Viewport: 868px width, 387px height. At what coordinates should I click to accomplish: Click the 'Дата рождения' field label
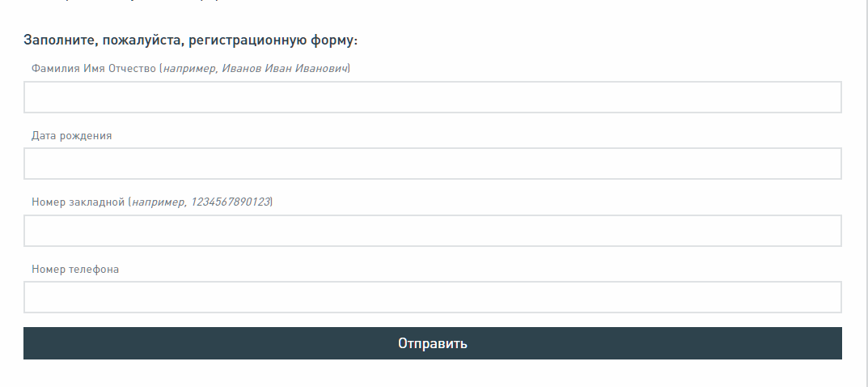(71, 136)
